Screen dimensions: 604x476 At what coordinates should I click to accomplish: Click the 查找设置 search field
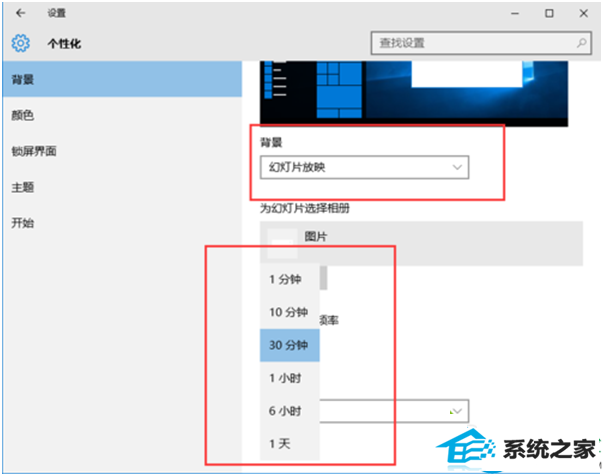tap(481, 43)
